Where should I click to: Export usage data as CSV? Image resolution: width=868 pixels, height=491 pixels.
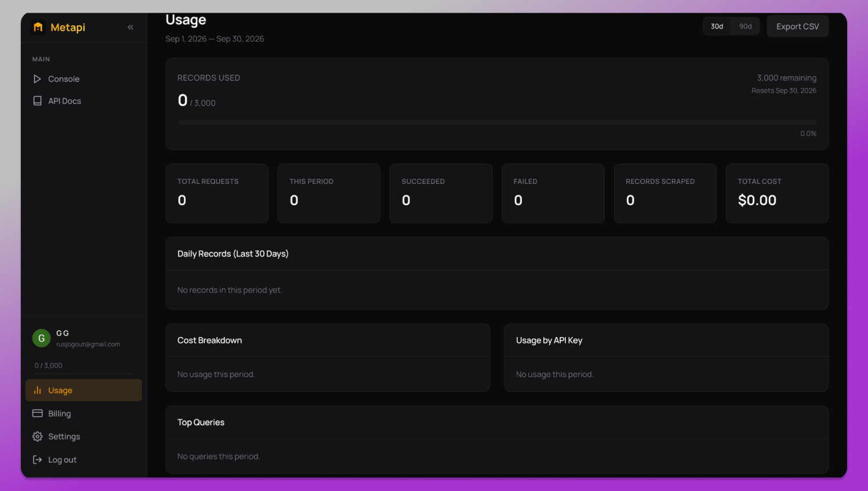[797, 27]
